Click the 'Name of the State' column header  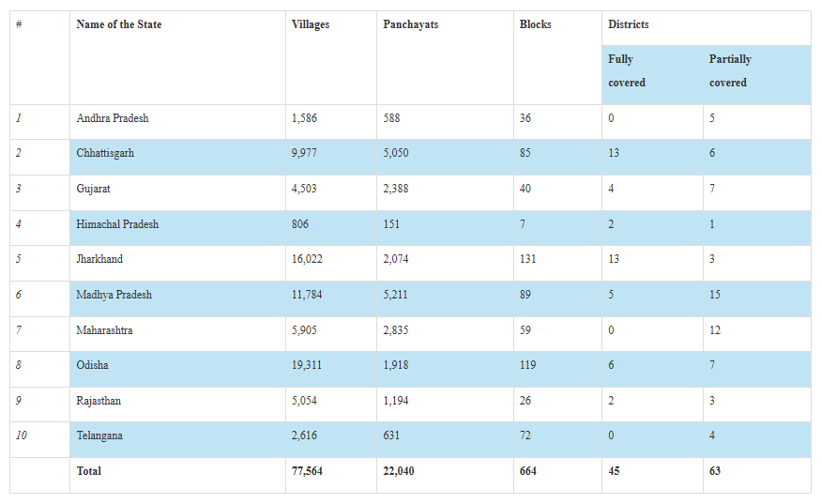click(118, 24)
